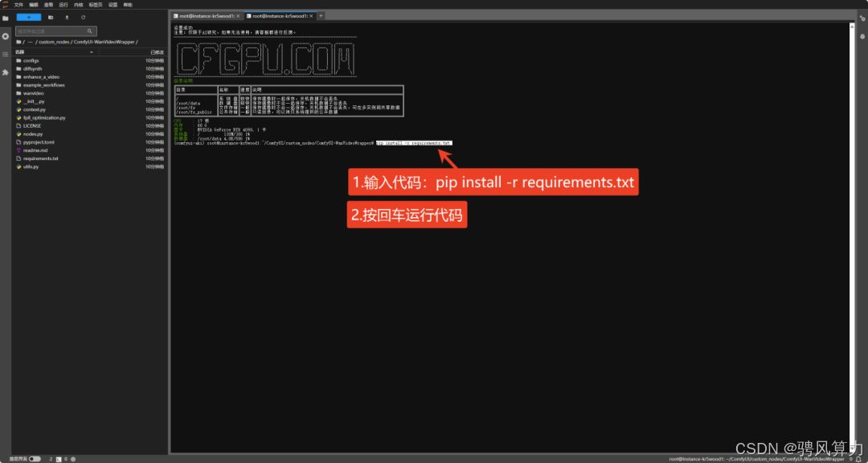868x463 pixels.
Task: Open the diffsynth folder
Action: (88, 68)
